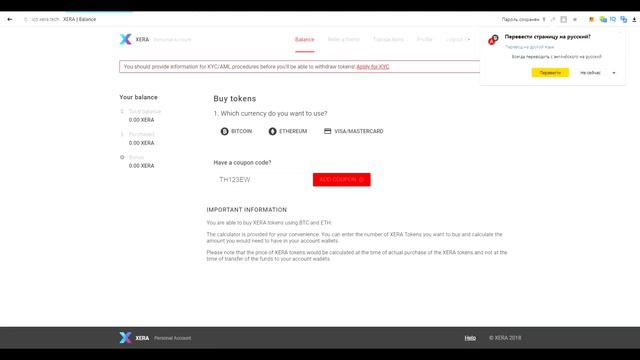Click the Help link in the footer
640x360 pixels.
pos(470,338)
